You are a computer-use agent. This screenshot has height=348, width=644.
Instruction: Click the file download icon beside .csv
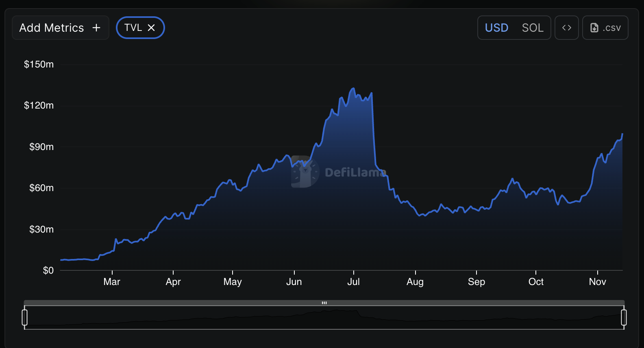click(x=594, y=28)
